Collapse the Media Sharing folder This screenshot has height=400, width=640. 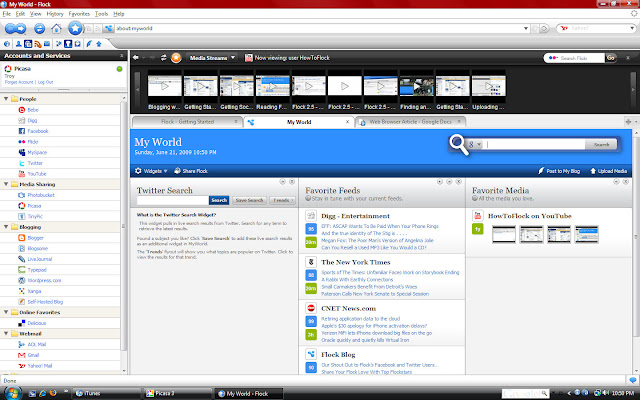click(x=6, y=184)
